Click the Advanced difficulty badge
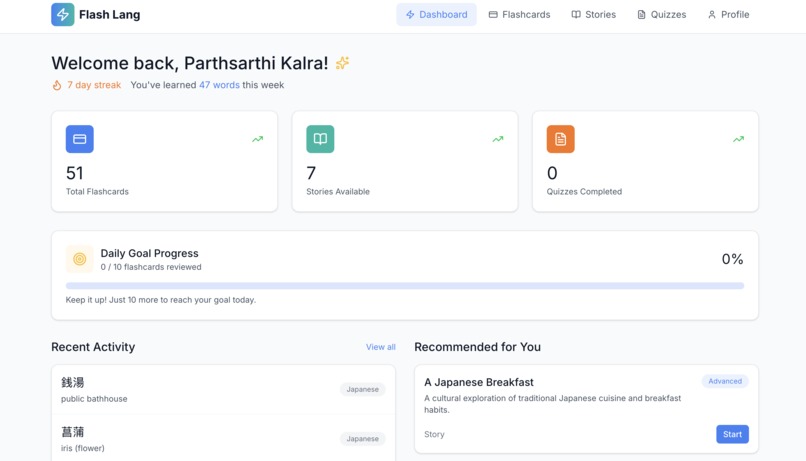 pos(725,381)
